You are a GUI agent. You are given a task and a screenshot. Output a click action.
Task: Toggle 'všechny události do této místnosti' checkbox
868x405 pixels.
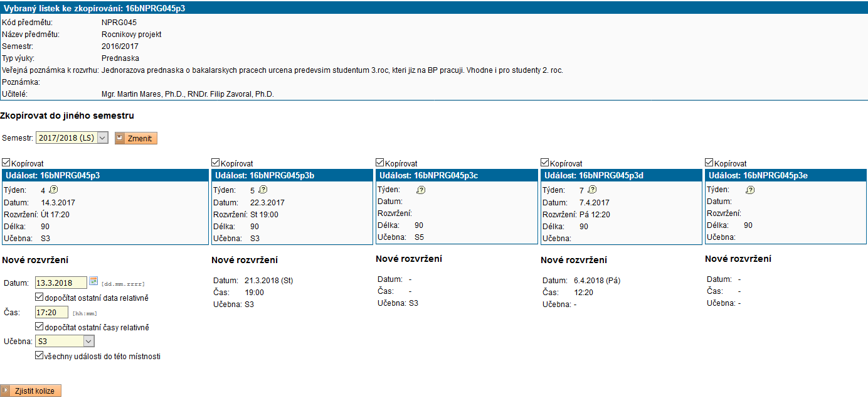coord(40,355)
